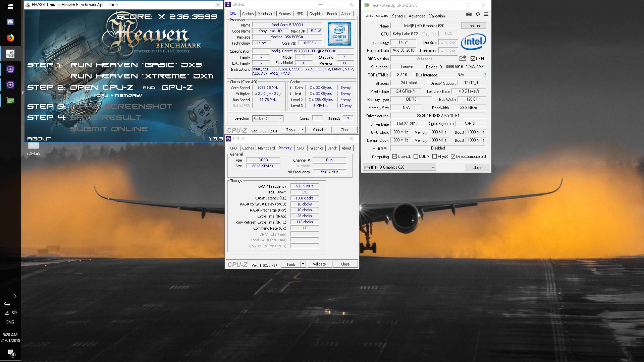The height and width of the screenshot is (362, 644).
Task: Click About in the Heaven benchmark app
Action: pos(39,139)
